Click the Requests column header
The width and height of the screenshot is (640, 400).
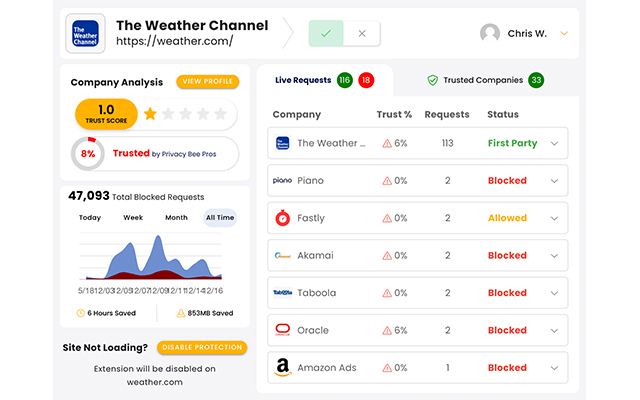click(x=447, y=115)
